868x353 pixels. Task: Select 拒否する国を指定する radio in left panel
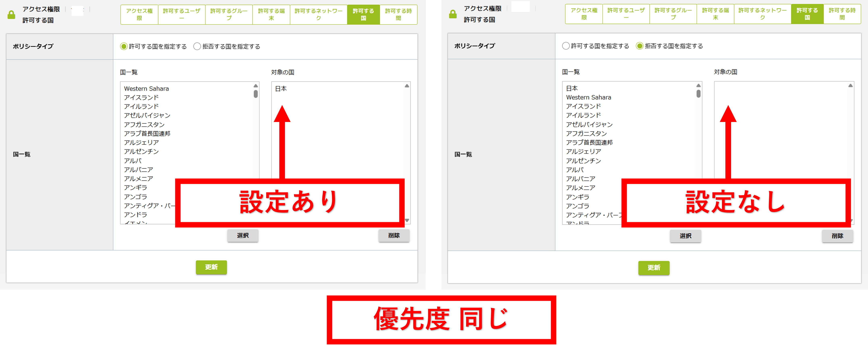[x=197, y=47]
